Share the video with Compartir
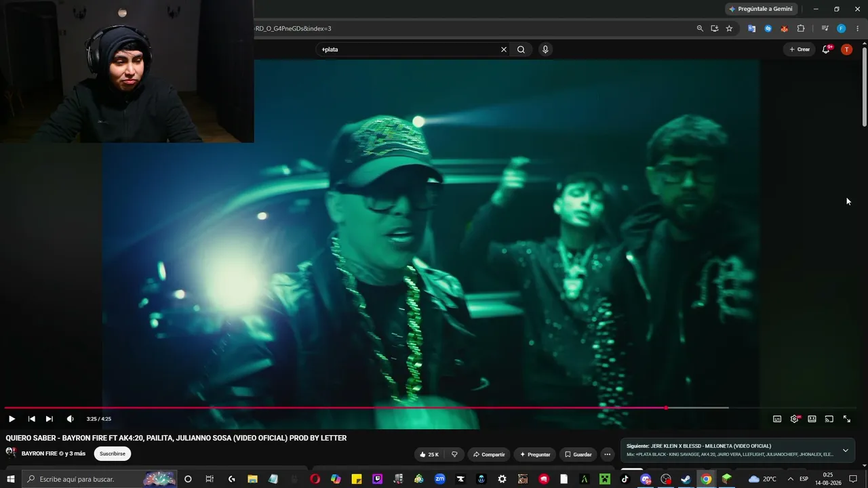 click(x=488, y=454)
